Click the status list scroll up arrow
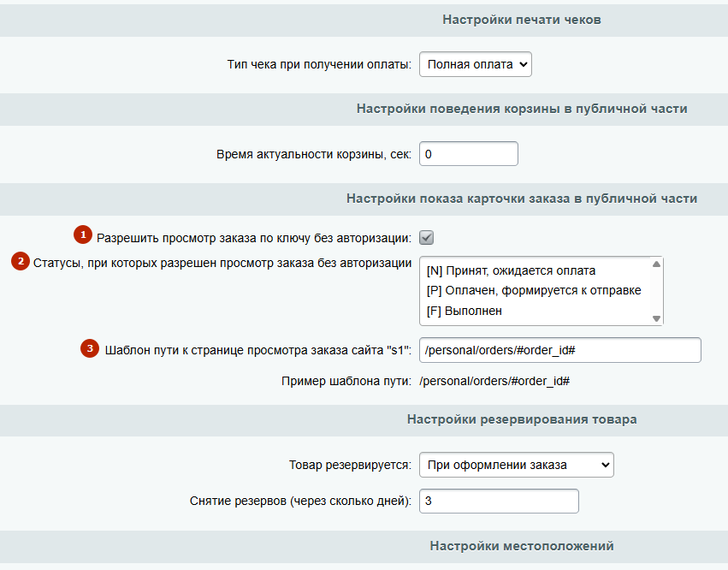Screen dimensions: 728x570 [x=656, y=264]
